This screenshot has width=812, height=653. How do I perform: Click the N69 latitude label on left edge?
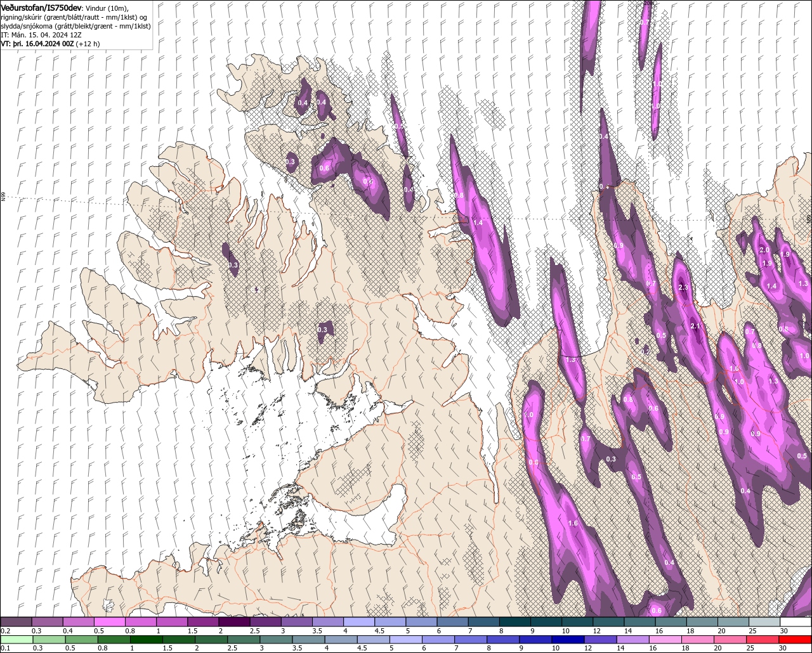pyautogui.click(x=3, y=198)
